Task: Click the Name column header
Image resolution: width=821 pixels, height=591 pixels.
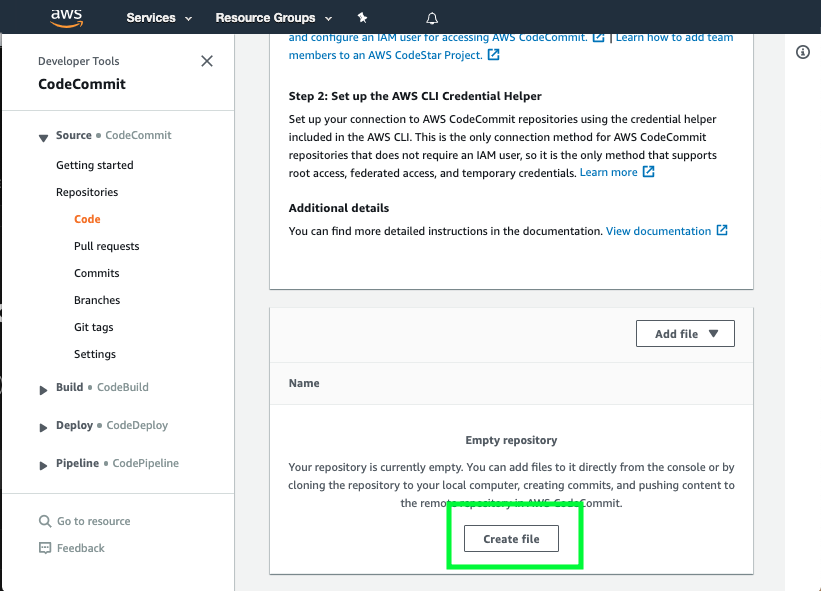Action: click(304, 383)
